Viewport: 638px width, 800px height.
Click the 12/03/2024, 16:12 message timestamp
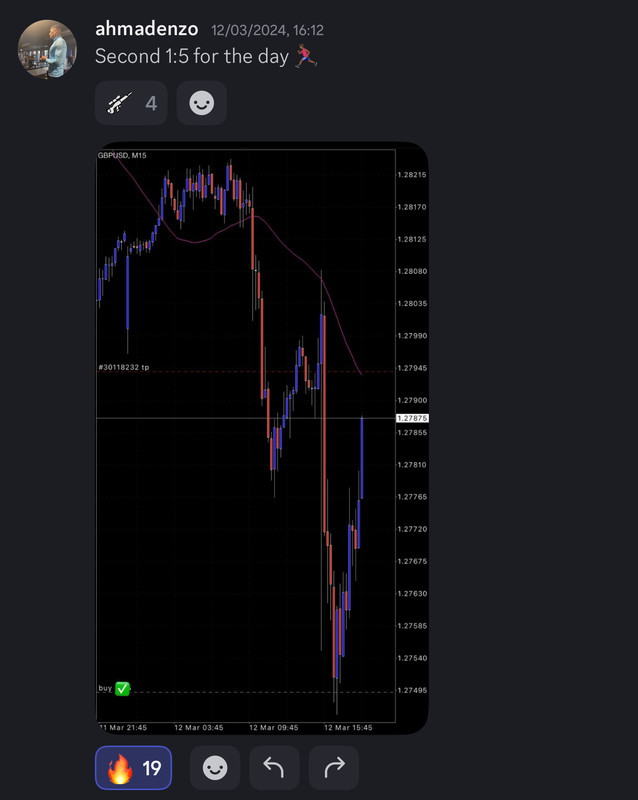(267, 30)
